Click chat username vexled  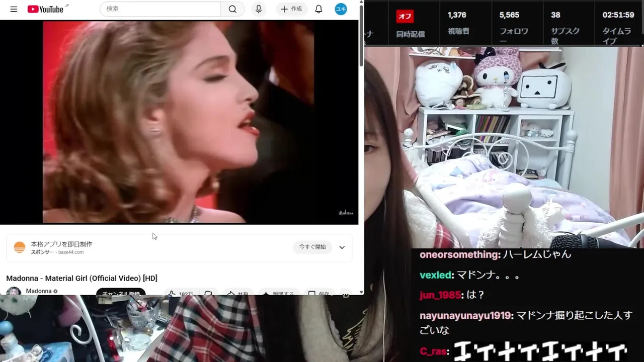tap(436, 275)
